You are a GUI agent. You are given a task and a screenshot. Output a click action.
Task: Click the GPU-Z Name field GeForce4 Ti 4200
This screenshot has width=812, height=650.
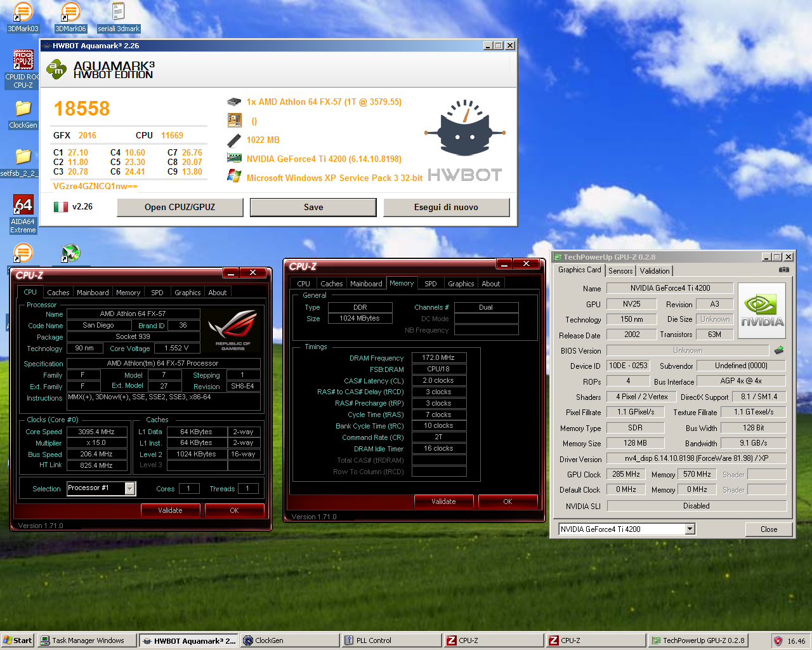(670, 288)
